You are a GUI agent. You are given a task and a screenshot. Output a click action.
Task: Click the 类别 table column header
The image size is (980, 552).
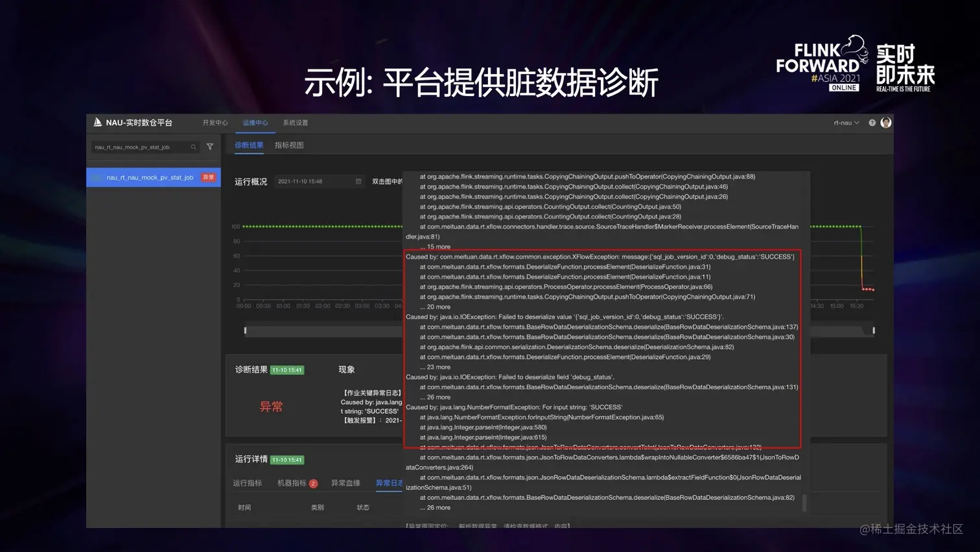(x=318, y=508)
